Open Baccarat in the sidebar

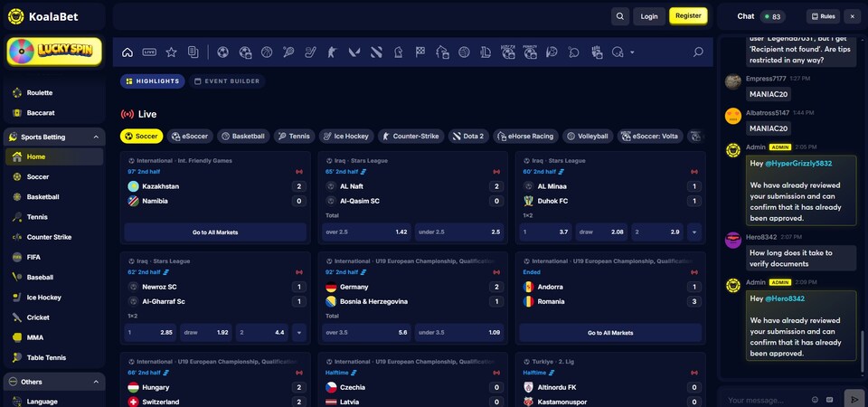coord(54,113)
